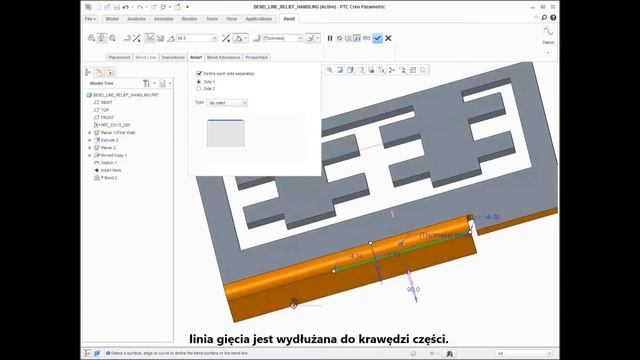The image size is (640, 360).
Task: Open the Properties panel tab
Action: click(256, 58)
